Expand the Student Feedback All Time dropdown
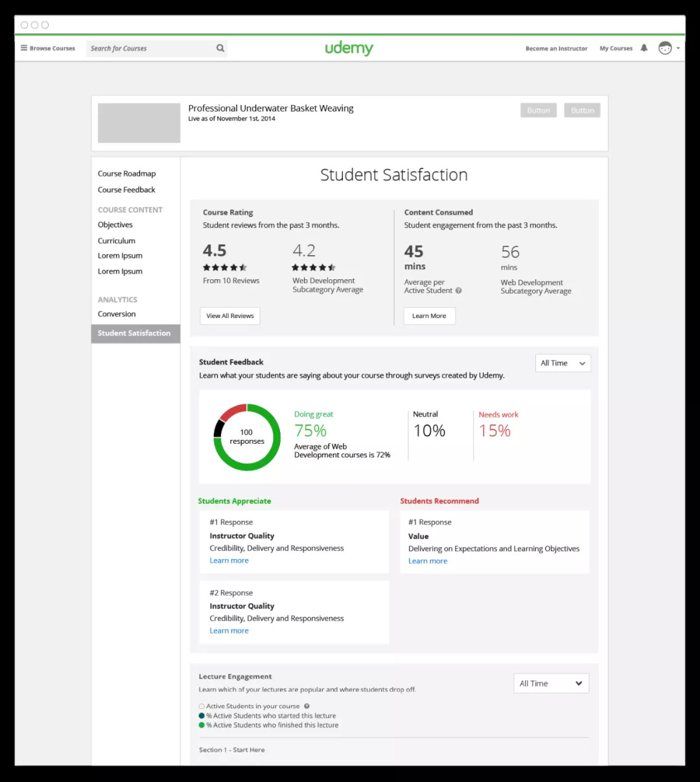The image size is (700, 782). tap(563, 363)
